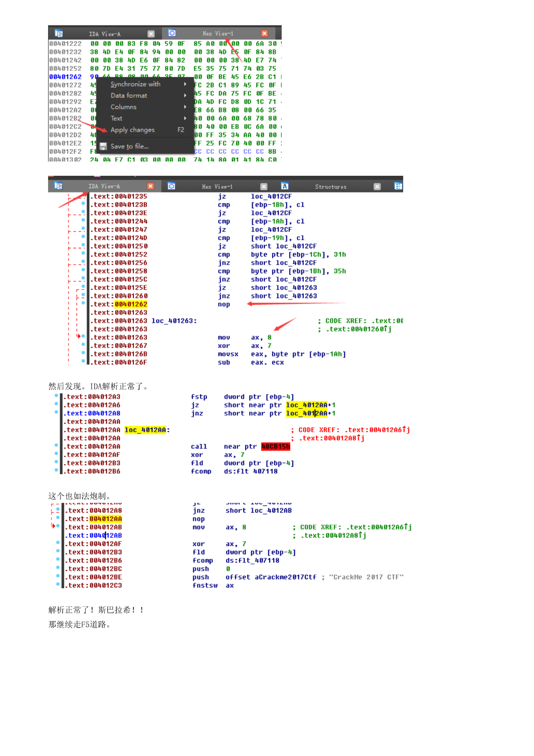Click red operand 48CB15h on call line

(275, 447)
